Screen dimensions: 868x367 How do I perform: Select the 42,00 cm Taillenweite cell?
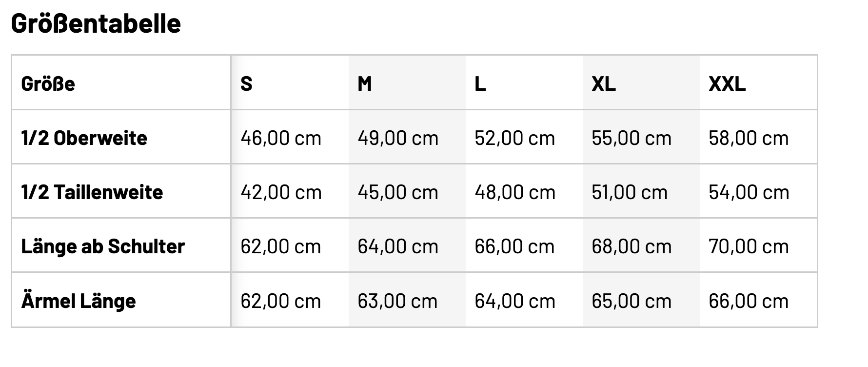[281, 192]
